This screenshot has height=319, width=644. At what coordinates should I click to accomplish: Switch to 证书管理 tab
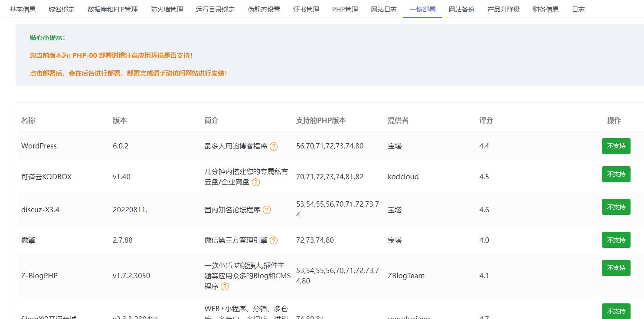306,9
